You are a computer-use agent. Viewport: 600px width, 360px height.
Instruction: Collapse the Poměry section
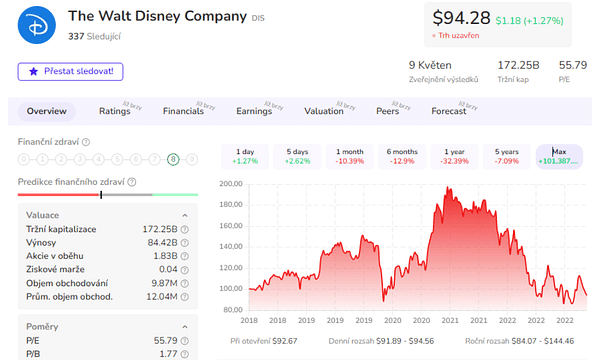coord(185,327)
